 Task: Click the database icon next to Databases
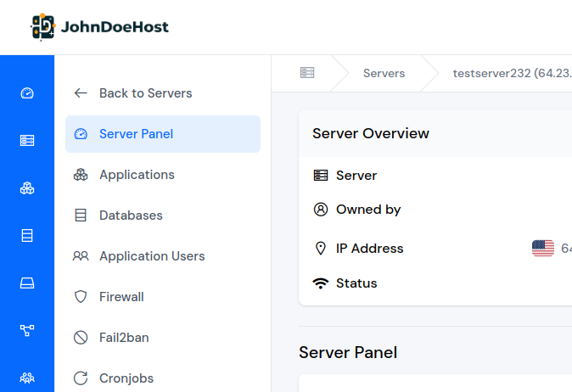tap(81, 216)
